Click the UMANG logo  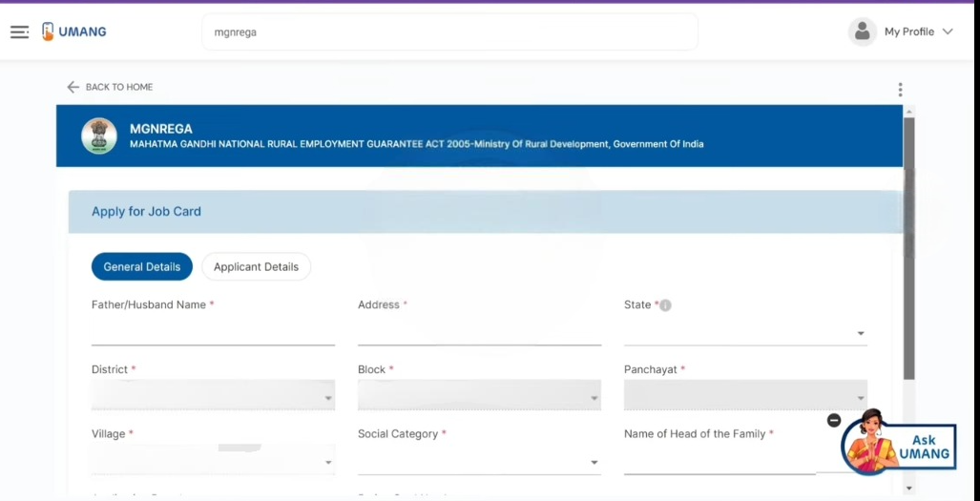73,31
